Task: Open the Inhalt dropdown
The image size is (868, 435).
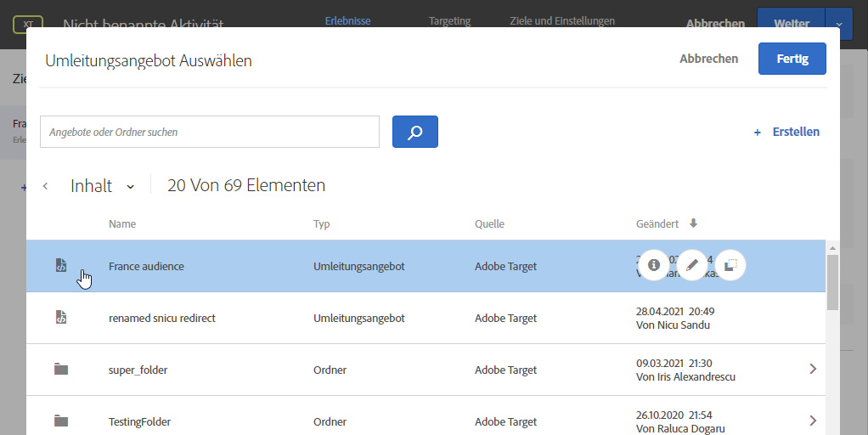Action: pyautogui.click(x=130, y=186)
